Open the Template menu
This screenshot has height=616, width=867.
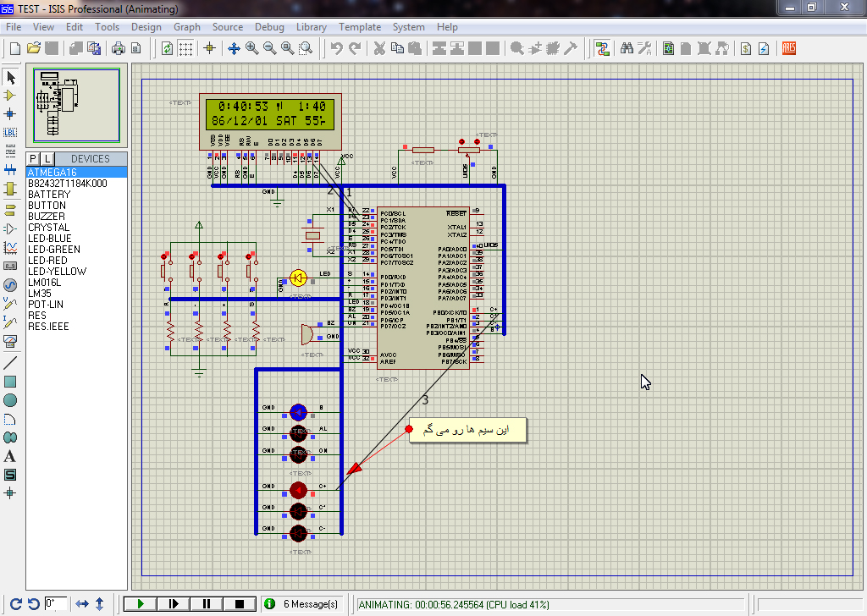360,27
